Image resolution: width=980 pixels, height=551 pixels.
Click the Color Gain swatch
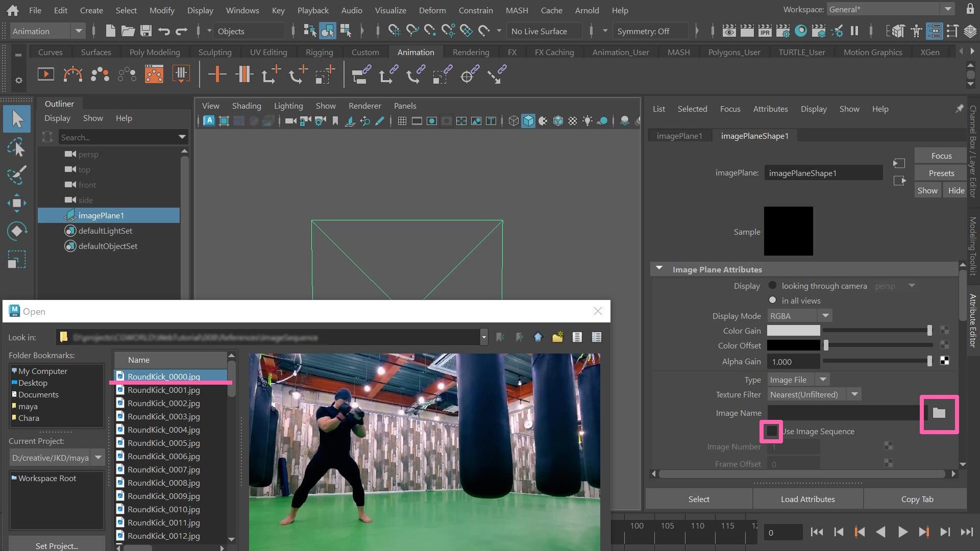tap(793, 331)
